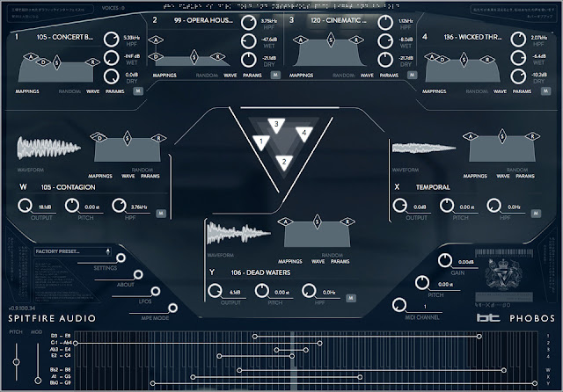Open the 106 - DEAD WATERS source selector
The height and width of the screenshot is (392, 563).
coord(260,272)
